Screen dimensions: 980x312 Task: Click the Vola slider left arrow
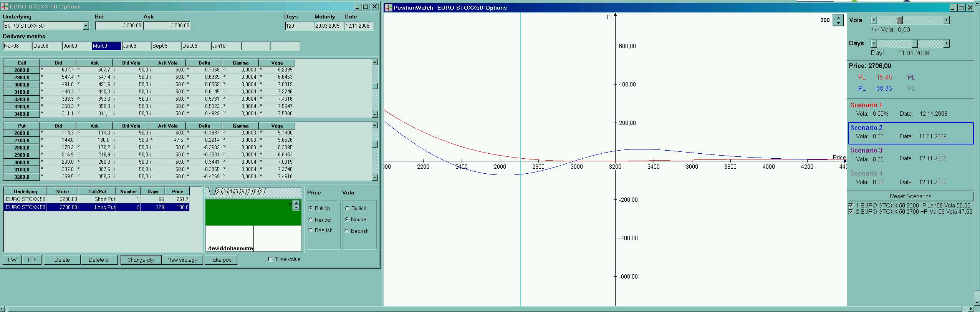pos(874,20)
